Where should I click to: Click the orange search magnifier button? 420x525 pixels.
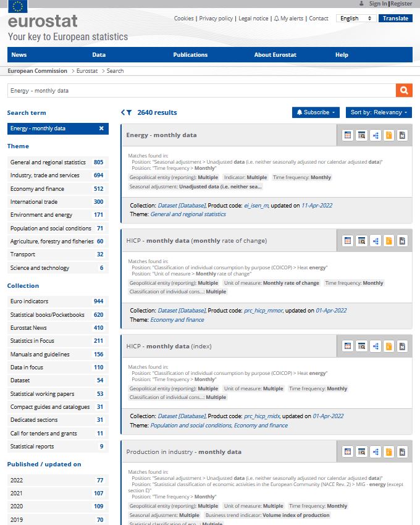404,90
